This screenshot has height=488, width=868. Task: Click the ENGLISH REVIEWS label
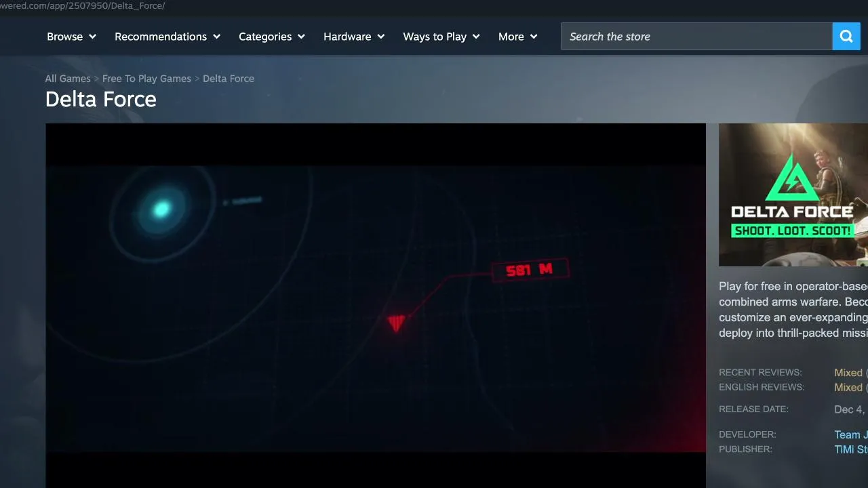762,388
